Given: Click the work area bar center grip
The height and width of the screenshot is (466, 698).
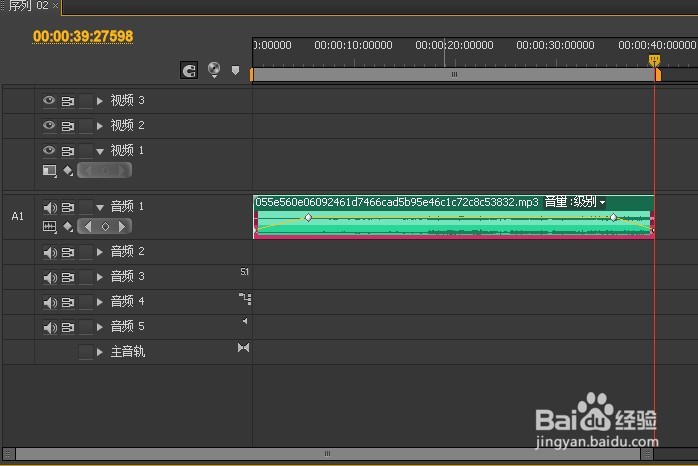Looking at the screenshot, I should (x=454, y=74).
